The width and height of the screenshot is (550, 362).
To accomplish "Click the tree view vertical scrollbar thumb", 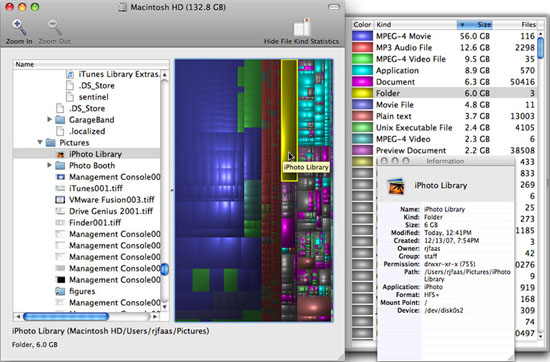I will click(165, 269).
